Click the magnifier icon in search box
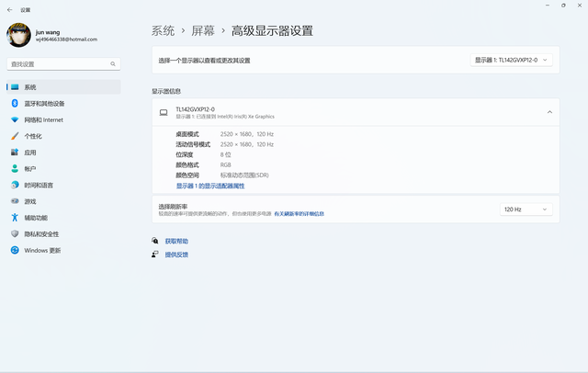The width and height of the screenshot is (588, 373). [113, 64]
